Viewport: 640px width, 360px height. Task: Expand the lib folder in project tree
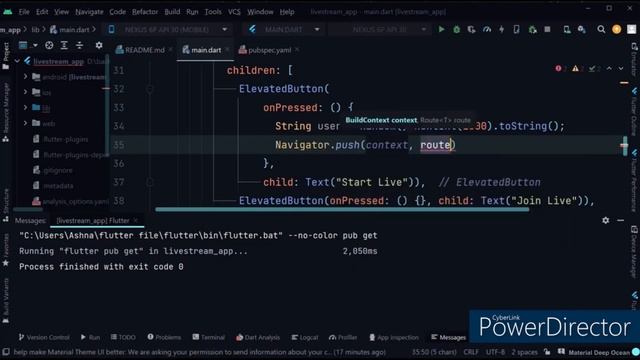point(25,108)
